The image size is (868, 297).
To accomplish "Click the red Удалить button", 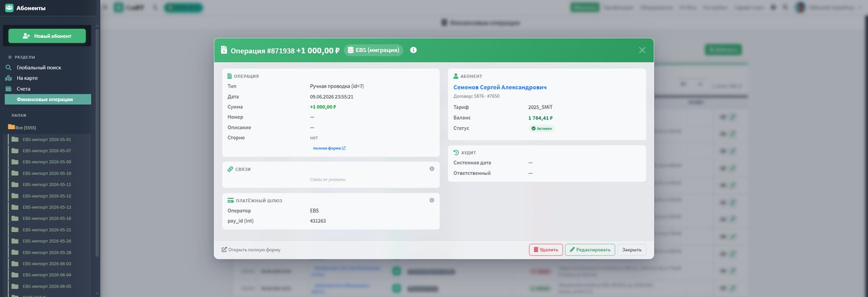I will coord(546,250).
